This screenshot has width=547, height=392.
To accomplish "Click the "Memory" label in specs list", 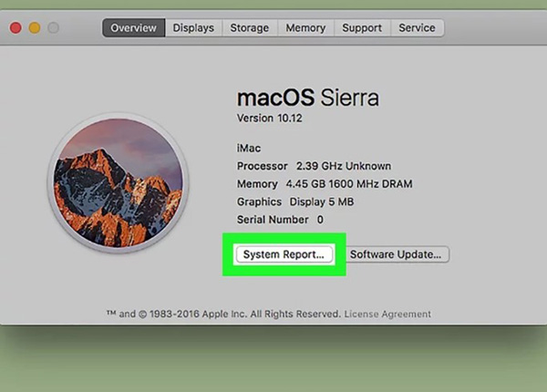I will point(257,184).
